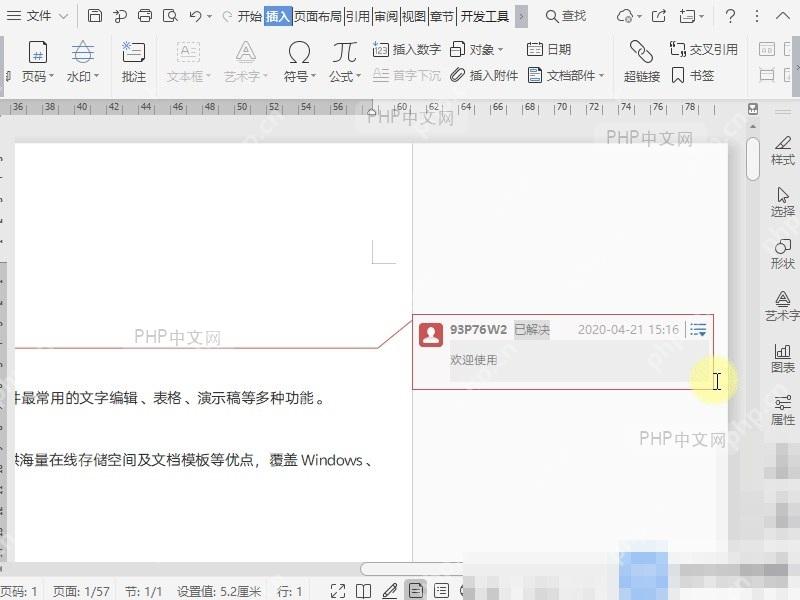Viewport: 800px width, 600px height.
Task: Click the comment text 欢迎使用
Action: (x=473, y=360)
